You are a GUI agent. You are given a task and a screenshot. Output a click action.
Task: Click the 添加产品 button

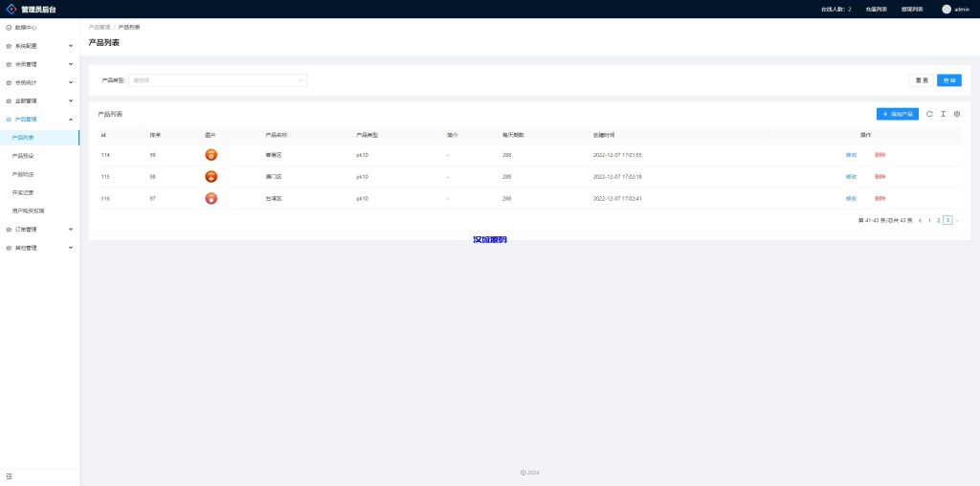898,114
